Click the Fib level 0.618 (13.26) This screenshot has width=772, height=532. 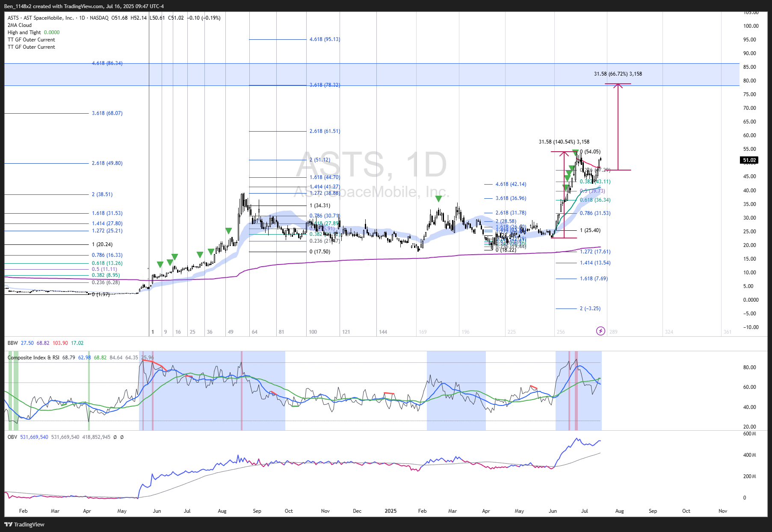click(107, 263)
